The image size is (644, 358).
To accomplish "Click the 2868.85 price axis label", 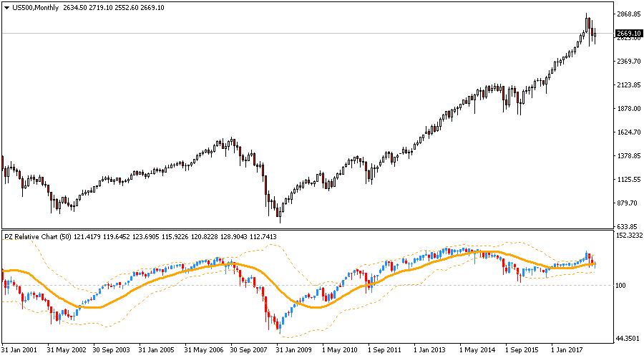I will pos(627,14).
